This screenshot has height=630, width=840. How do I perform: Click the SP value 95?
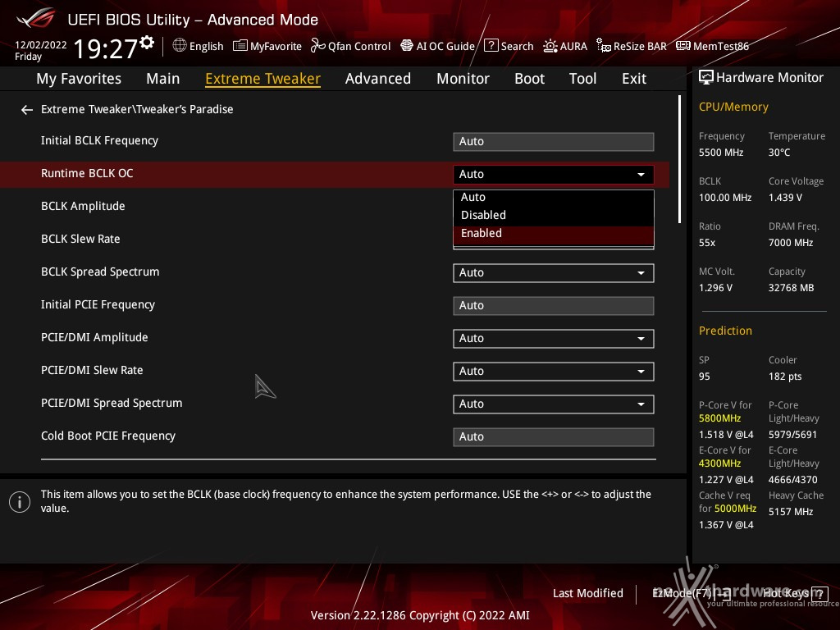[704, 377]
